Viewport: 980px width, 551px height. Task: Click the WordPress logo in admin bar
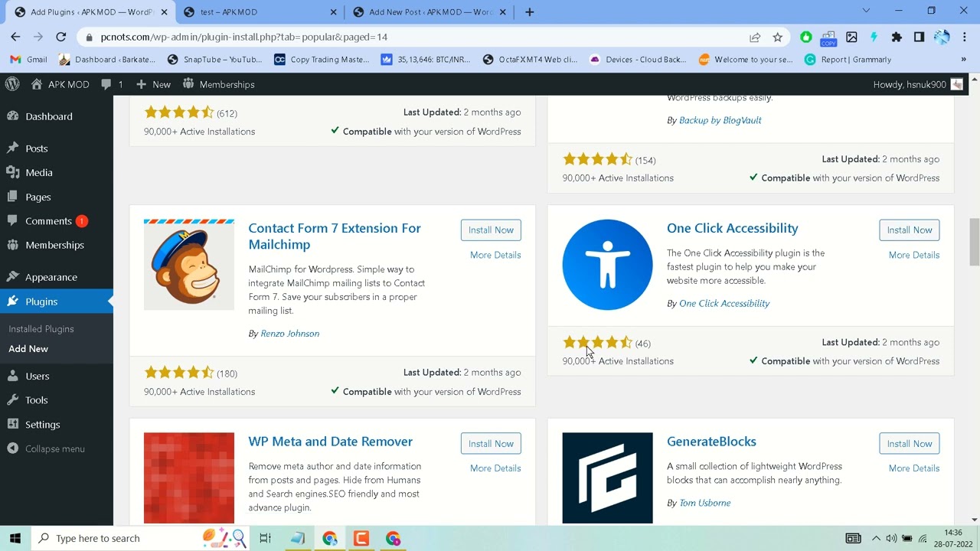pyautogui.click(x=12, y=84)
